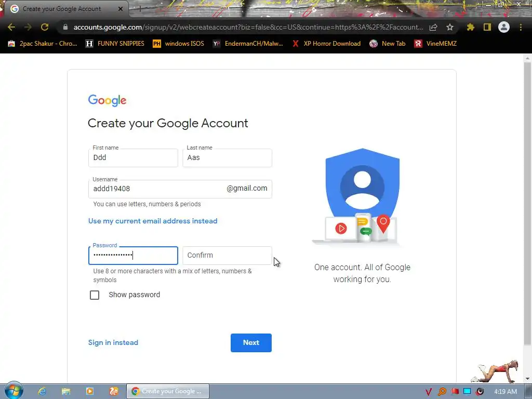Open the media player taskbar icon
Image resolution: width=532 pixels, height=399 pixels.
[90, 391]
